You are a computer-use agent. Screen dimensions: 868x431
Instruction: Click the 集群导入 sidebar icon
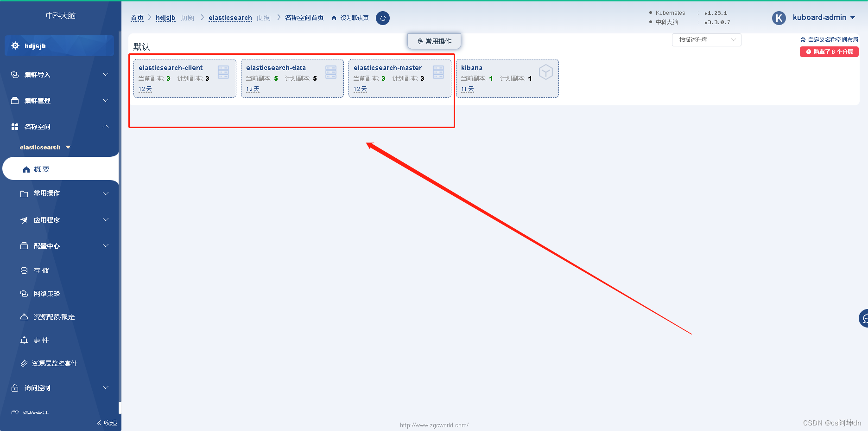(x=15, y=75)
